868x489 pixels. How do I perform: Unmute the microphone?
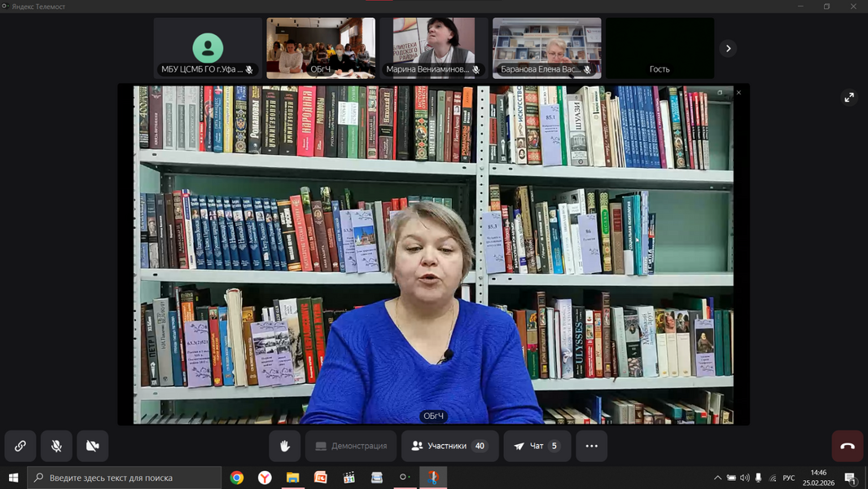pos(56,446)
